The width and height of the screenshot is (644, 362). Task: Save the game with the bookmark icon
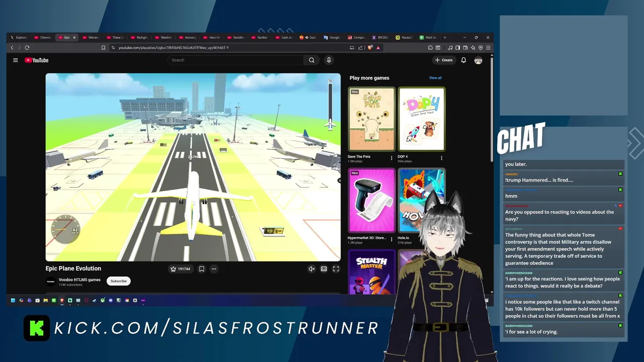tap(202, 269)
